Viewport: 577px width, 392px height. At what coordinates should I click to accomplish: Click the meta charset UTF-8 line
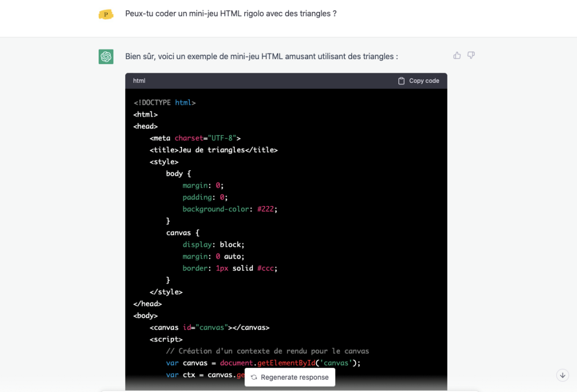(195, 138)
